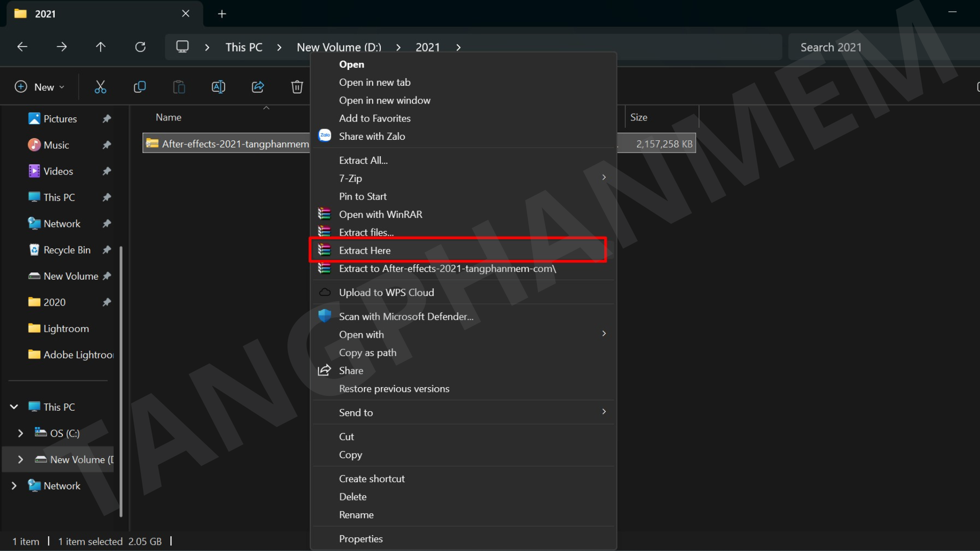
Task: Unpin Pictures from Quick access
Action: coord(107,119)
